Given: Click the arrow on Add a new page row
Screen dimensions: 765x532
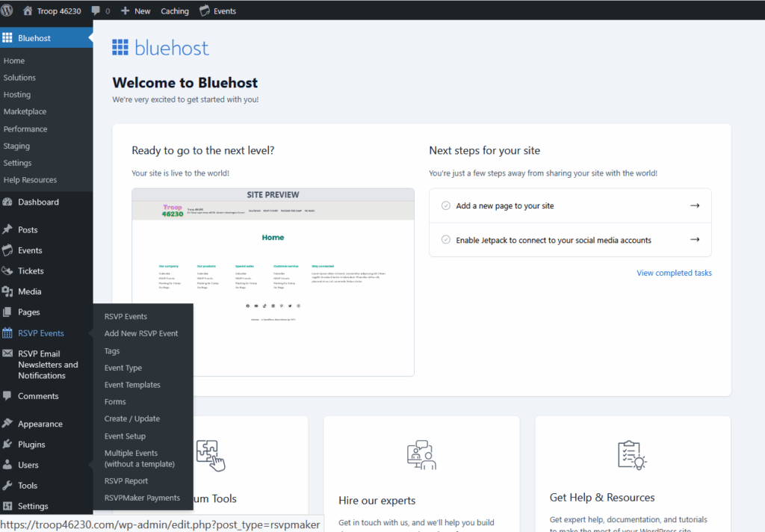Looking at the screenshot, I should (x=695, y=205).
